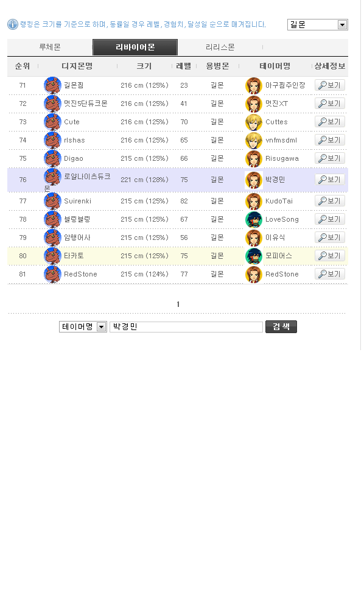Screen dimensions: 364x609
Task: Click the digimon avatar for RedStone
Action: click(52, 274)
